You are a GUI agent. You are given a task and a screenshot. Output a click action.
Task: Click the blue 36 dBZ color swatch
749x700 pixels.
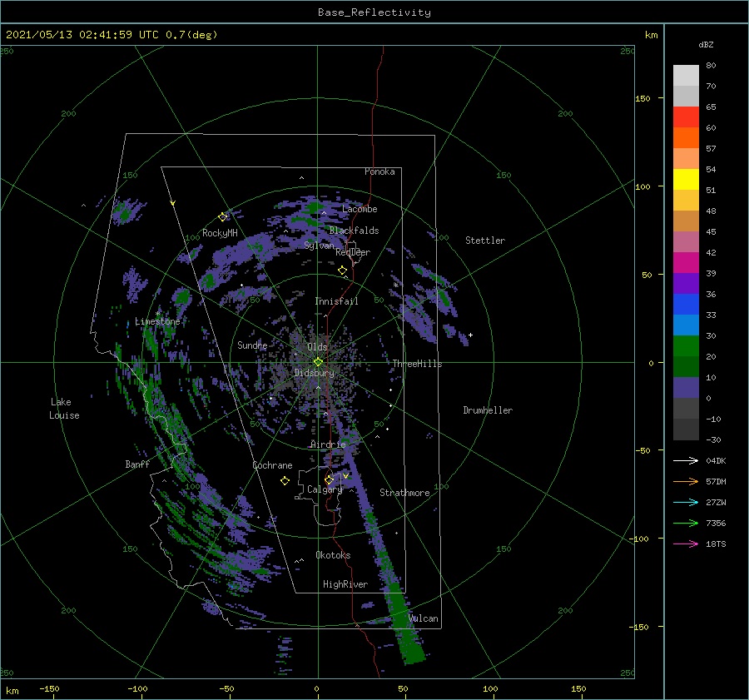pos(686,305)
